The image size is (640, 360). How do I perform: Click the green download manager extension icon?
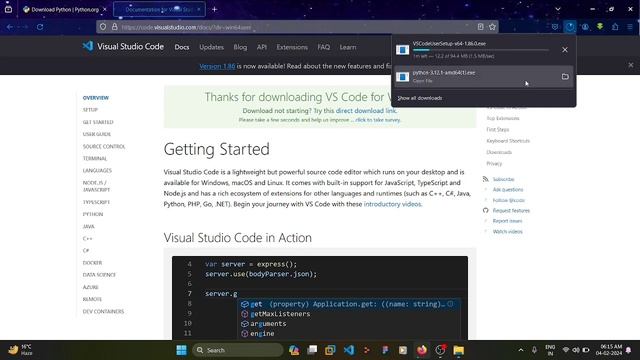click(x=600, y=27)
